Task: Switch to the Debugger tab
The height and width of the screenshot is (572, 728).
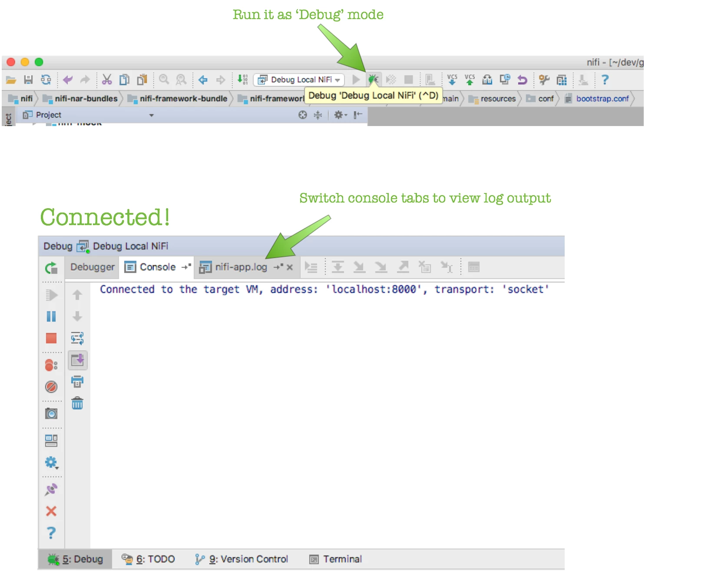Action: (93, 267)
